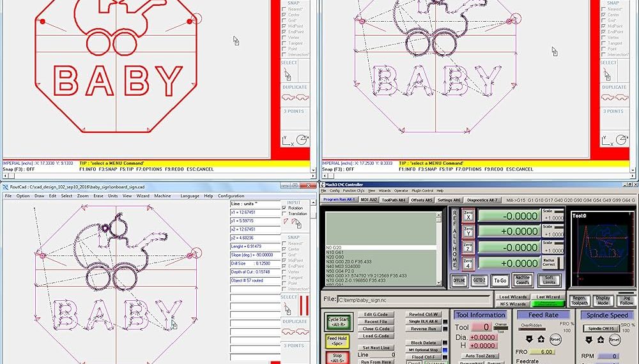Toggle Block Delete in Mach3

[x=424, y=343]
